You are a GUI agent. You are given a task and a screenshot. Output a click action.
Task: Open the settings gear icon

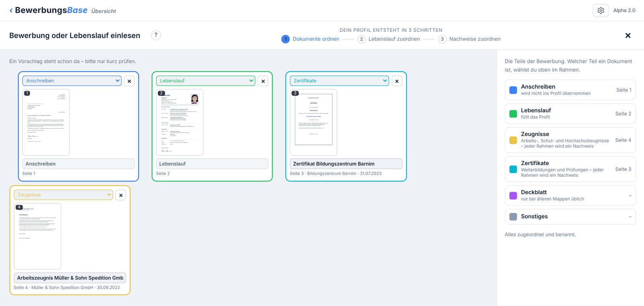tap(601, 10)
